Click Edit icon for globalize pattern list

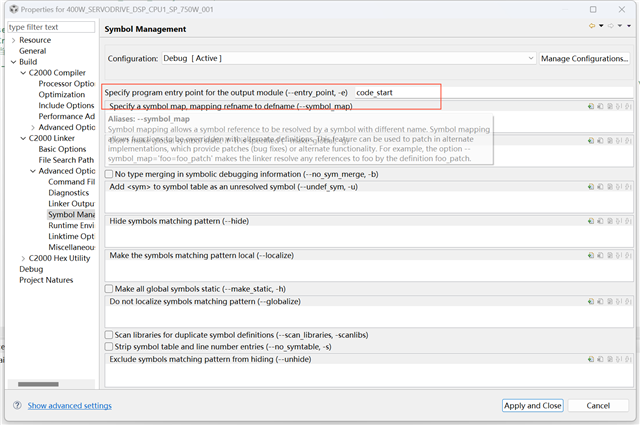pyautogui.click(x=608, y=301)
